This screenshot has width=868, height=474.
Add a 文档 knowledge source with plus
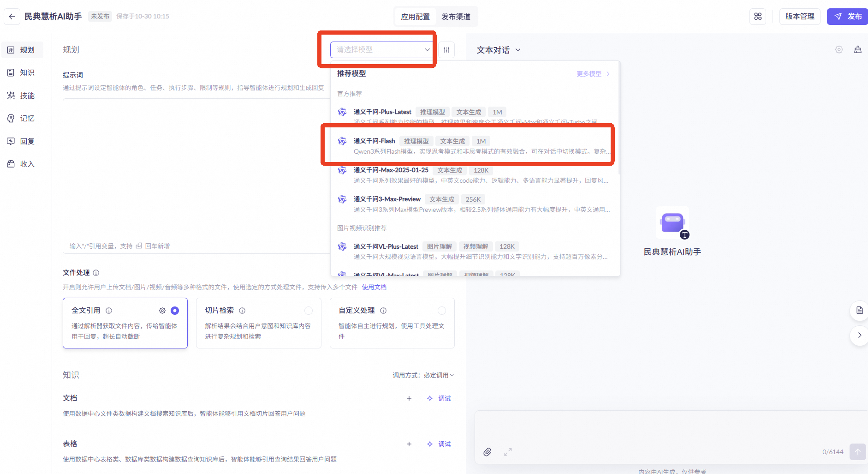tap(409, 398)
